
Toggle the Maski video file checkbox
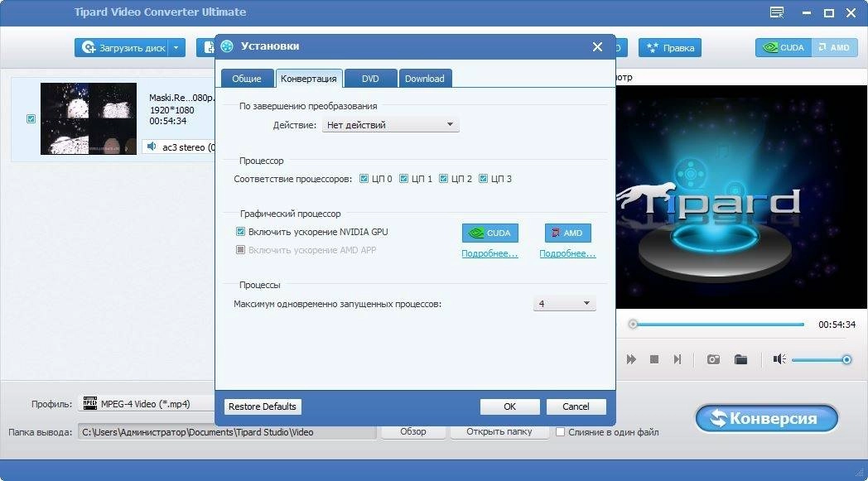coord(31,118)
